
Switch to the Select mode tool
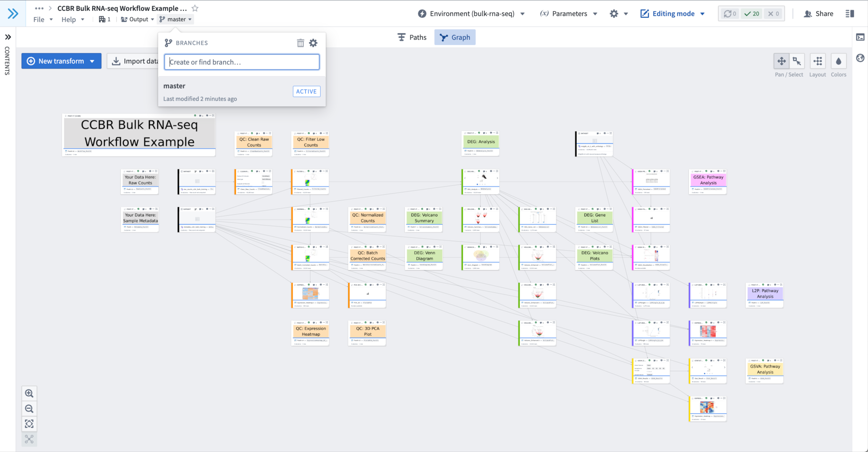pyautogui.click(x=797, y=61)
